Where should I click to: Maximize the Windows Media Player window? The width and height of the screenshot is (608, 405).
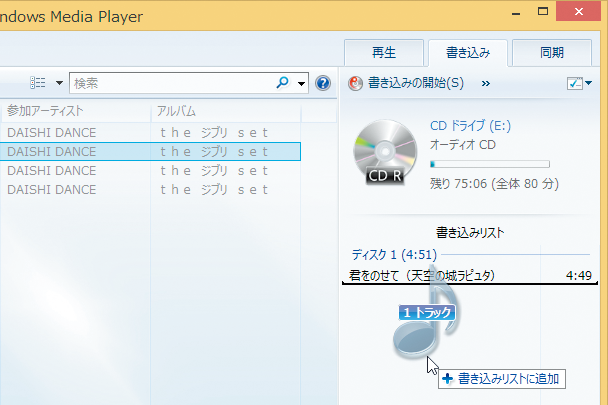click(543, 12)
